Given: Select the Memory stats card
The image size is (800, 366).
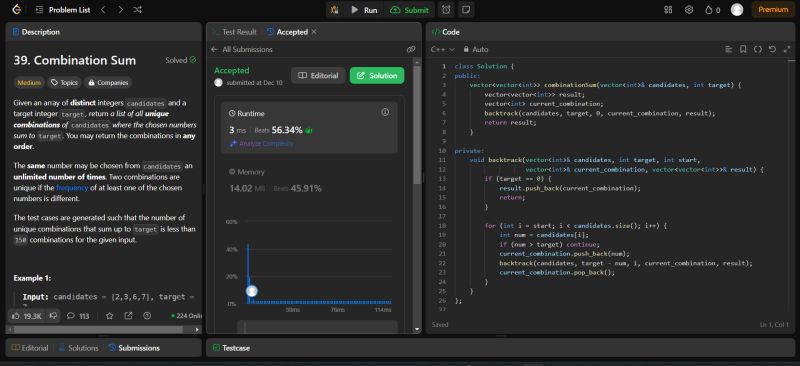Looking at the screenshot, I should 309,181.
